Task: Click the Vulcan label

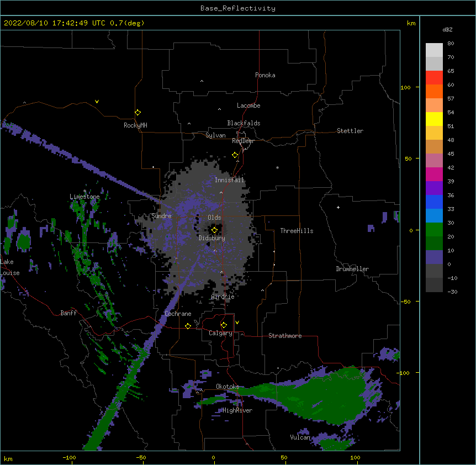Action: [x=300, y=437]
